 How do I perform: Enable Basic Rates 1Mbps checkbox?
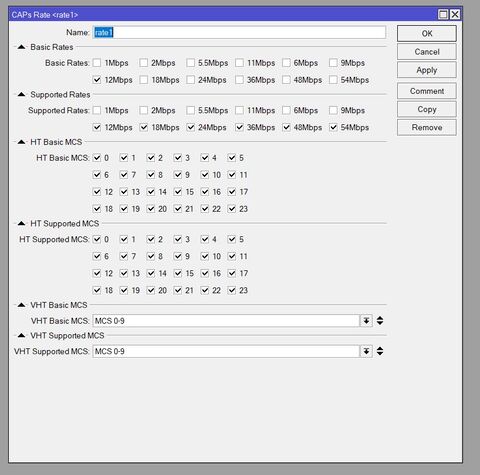point(97,63)
